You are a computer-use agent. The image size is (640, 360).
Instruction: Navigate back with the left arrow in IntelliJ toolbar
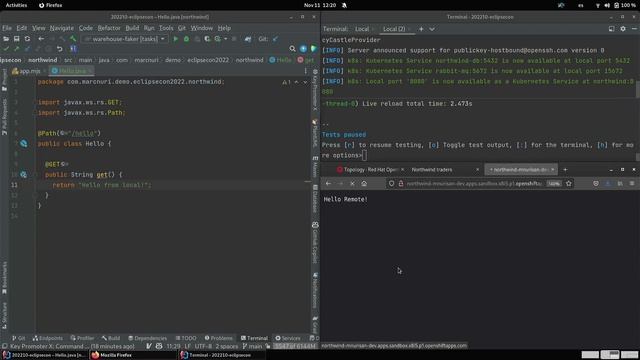(x=41, y=39)
